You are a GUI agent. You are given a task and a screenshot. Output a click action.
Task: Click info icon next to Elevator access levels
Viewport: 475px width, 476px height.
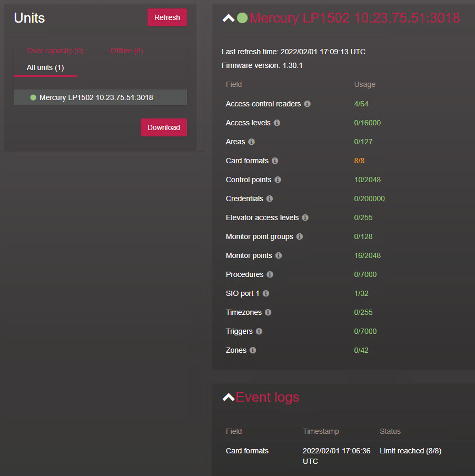click(x=305, y=217)
